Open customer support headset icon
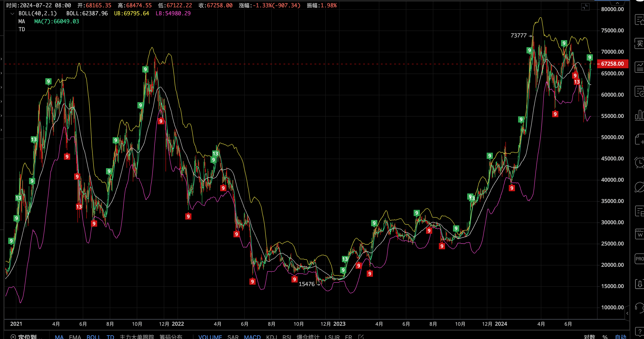Viewport: 644px width, 339px height. [640, 308]
